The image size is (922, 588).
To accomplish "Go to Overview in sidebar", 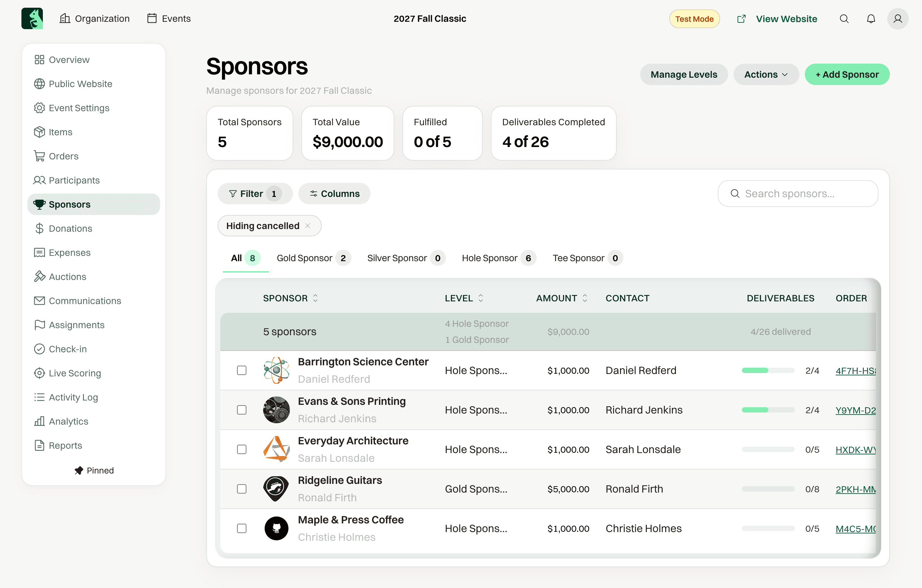I will coord(94,60).
